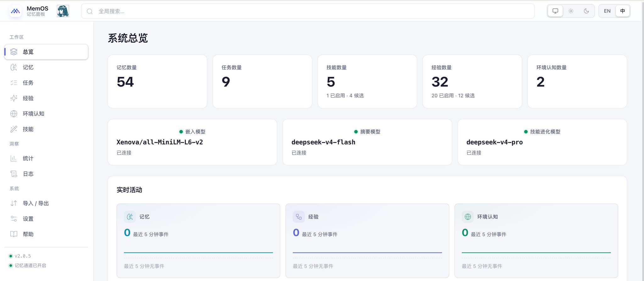Screen dimensions: 644x281
Task: Open 技能 in the sidebar
Action: (46, 129)
